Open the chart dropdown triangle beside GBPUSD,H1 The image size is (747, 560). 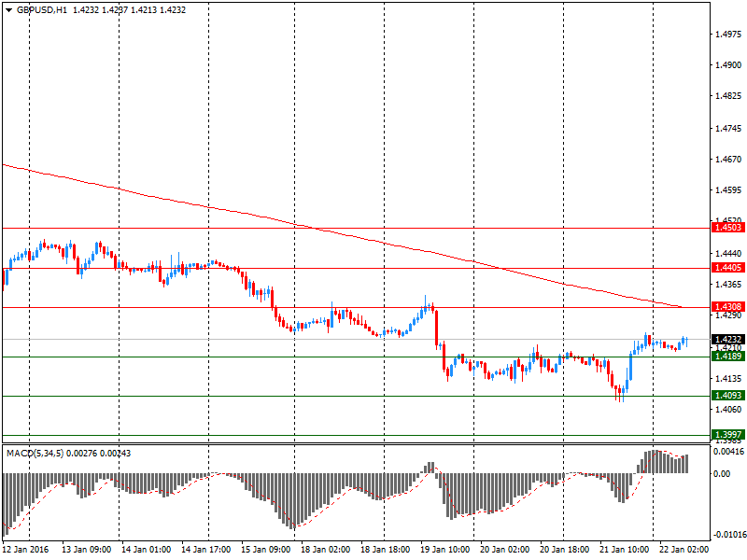(x=8, y=10)
